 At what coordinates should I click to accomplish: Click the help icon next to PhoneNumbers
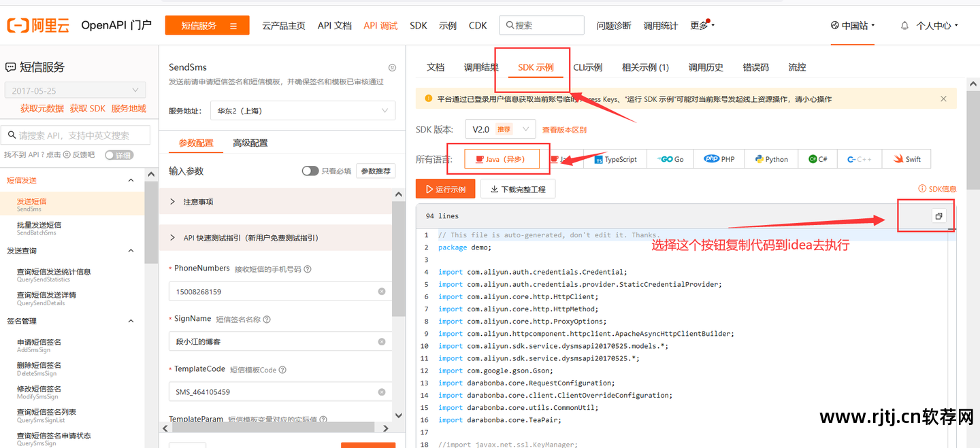coord(308,269)
